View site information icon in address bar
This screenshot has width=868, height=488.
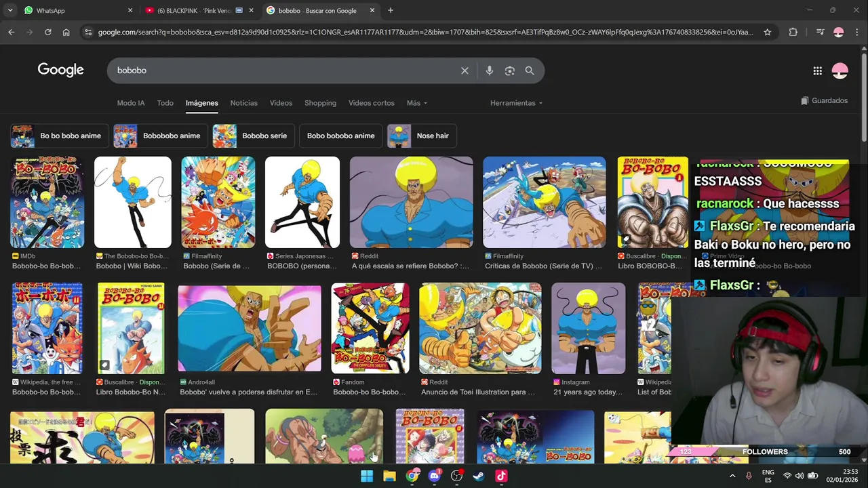pyautogui.click(x=87, y=32)
